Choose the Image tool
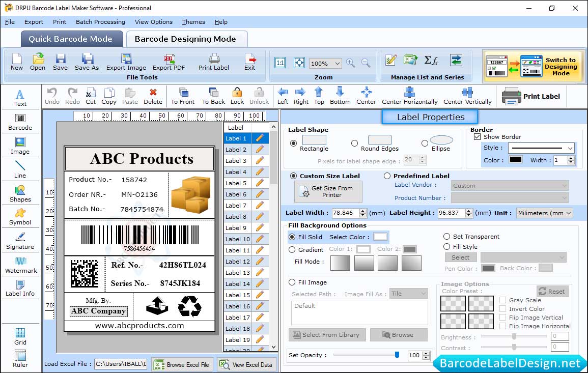Screen dimensions: 588x373 (x=20, y=146)
